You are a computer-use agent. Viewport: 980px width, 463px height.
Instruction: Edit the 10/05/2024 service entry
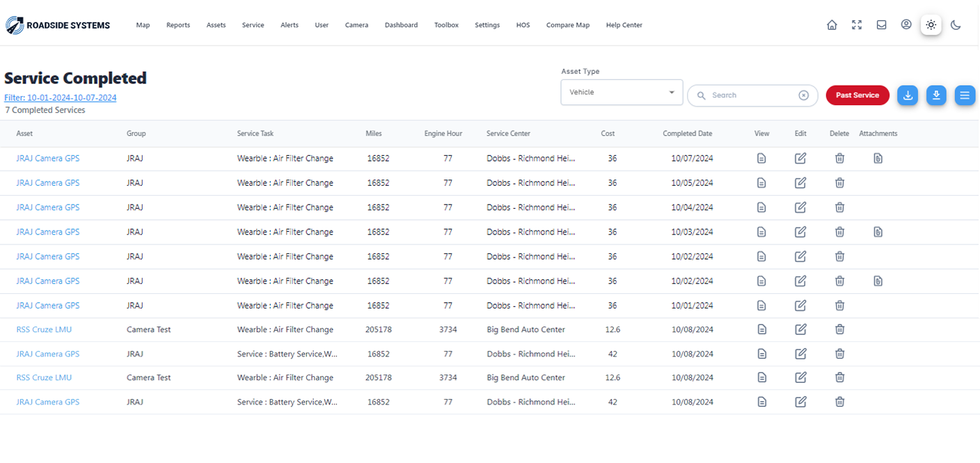pos(800,183)
